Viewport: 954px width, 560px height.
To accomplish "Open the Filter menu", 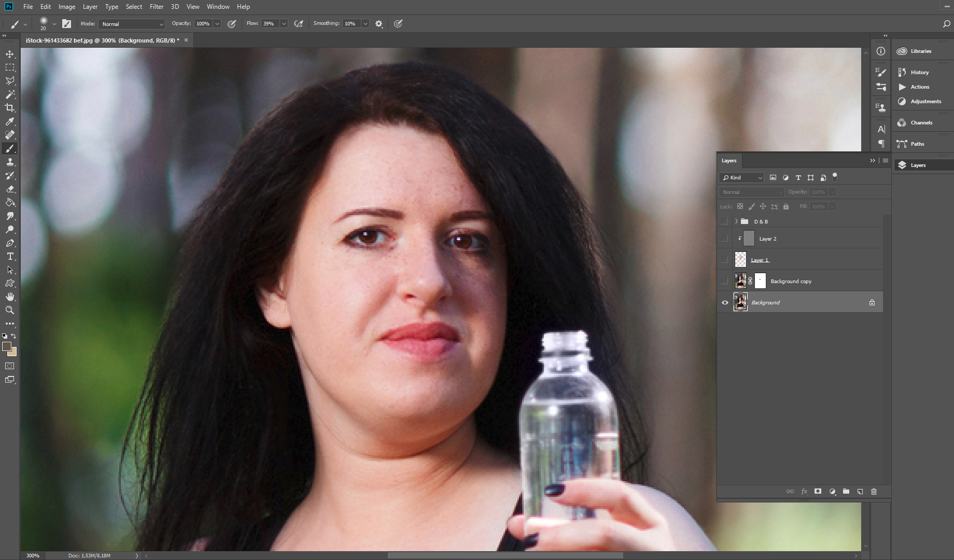I will (x=157, y=7).
